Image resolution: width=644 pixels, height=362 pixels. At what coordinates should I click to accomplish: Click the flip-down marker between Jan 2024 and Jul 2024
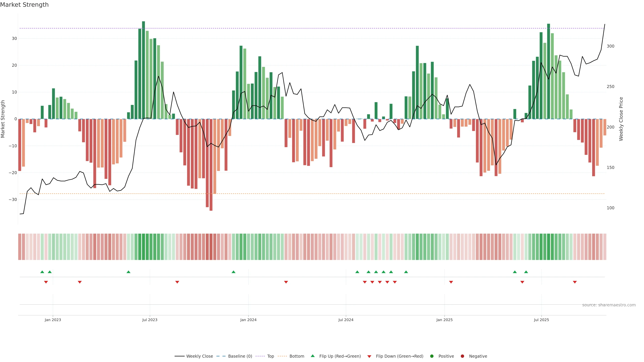tap(286, 282)
